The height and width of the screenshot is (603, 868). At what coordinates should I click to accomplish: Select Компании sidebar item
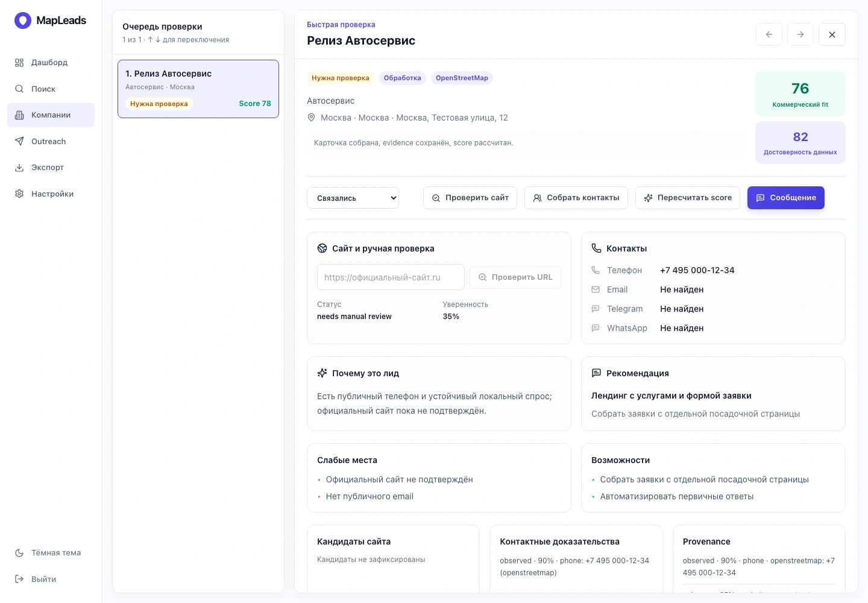tap(51, 115)
